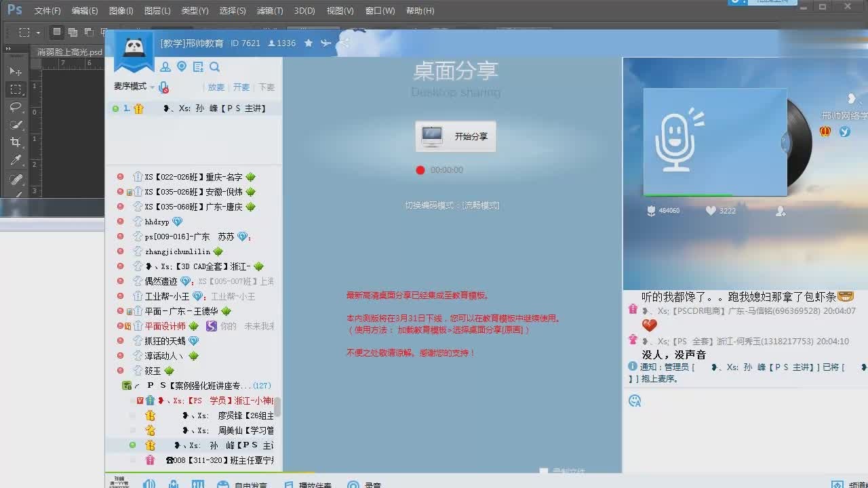Click 切换编码模式 [流畅模式] link
Screen dimensions: 868x488
click(452, 205)
